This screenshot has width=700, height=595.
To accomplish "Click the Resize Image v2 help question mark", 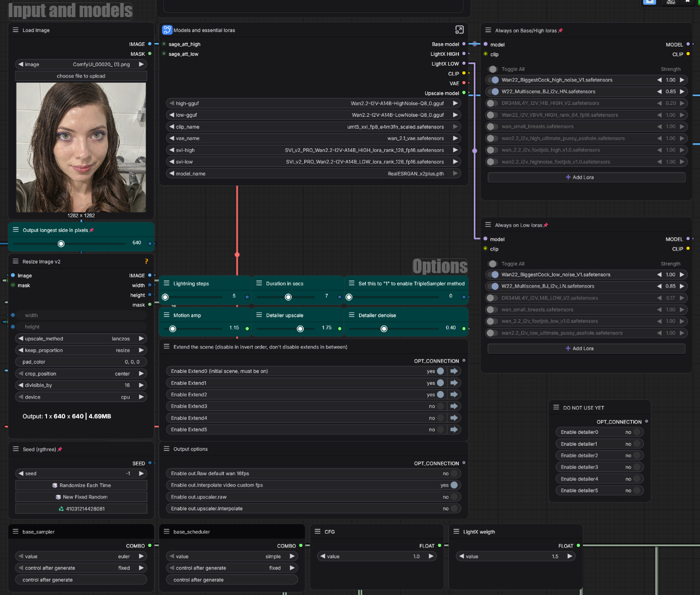I will click(146, 261).
